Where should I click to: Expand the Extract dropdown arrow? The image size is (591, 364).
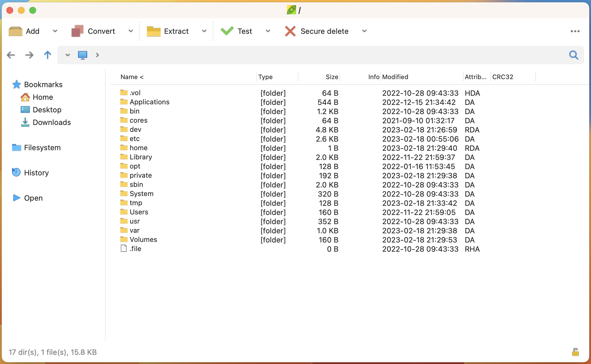(204, 31)
